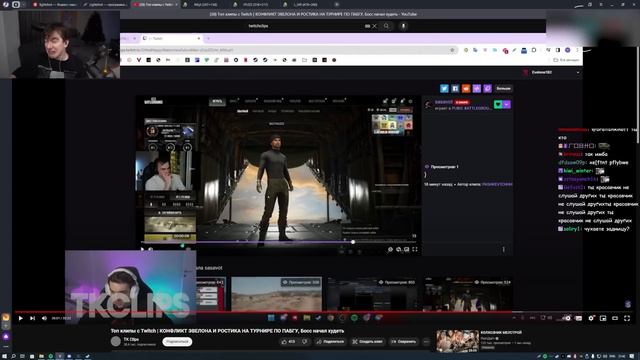
Task: Open streamed browser extensions menu dots
Action: pos(577,50)
